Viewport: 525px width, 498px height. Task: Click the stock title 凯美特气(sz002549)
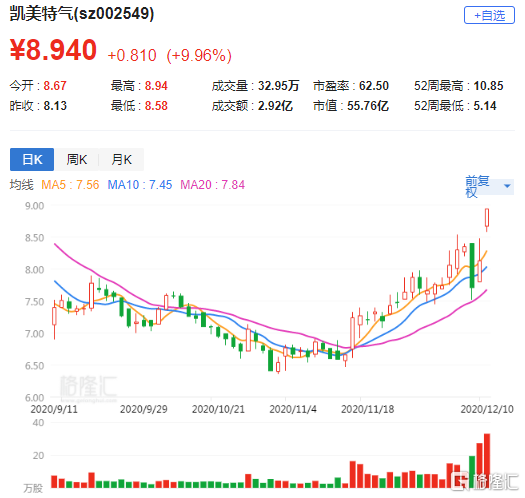(x=82, y=14)
